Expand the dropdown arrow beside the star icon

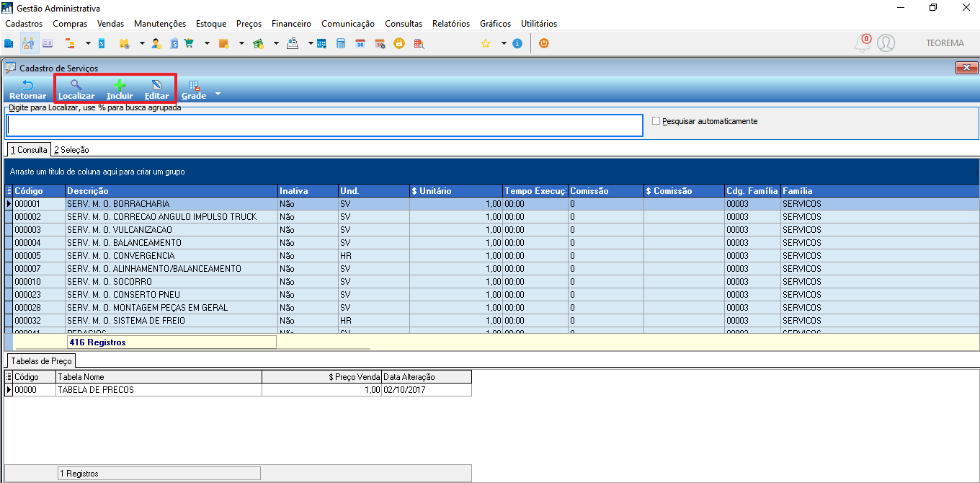coord(504,43)
